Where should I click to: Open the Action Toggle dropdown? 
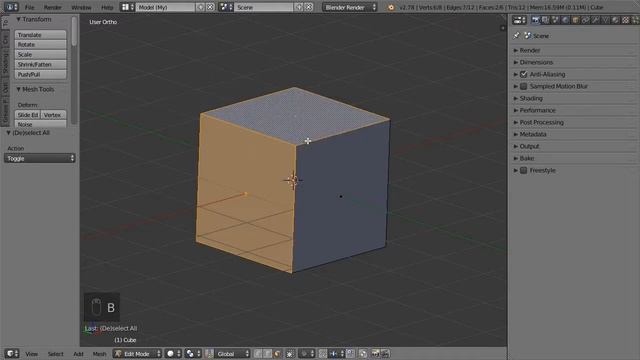pos(40,158)
